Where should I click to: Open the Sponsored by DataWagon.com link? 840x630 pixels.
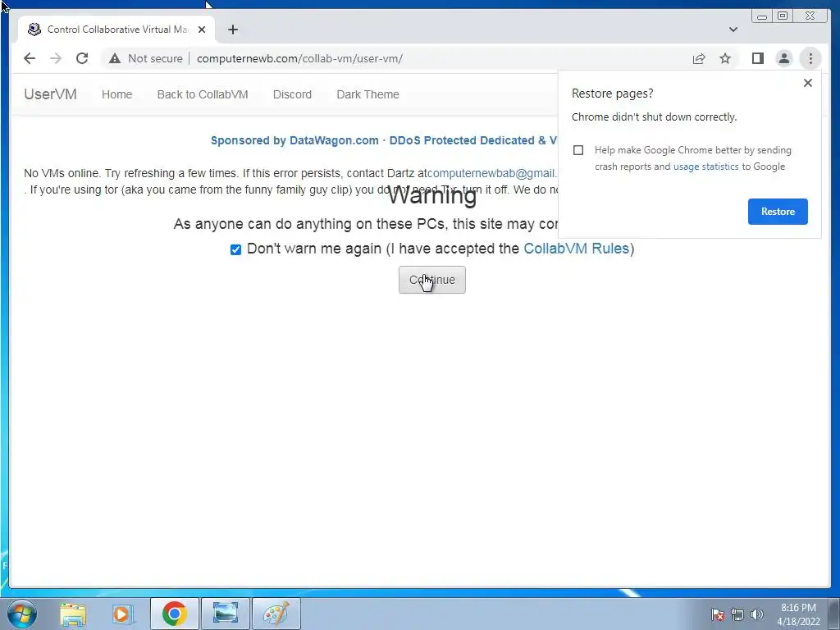(384, 140)
